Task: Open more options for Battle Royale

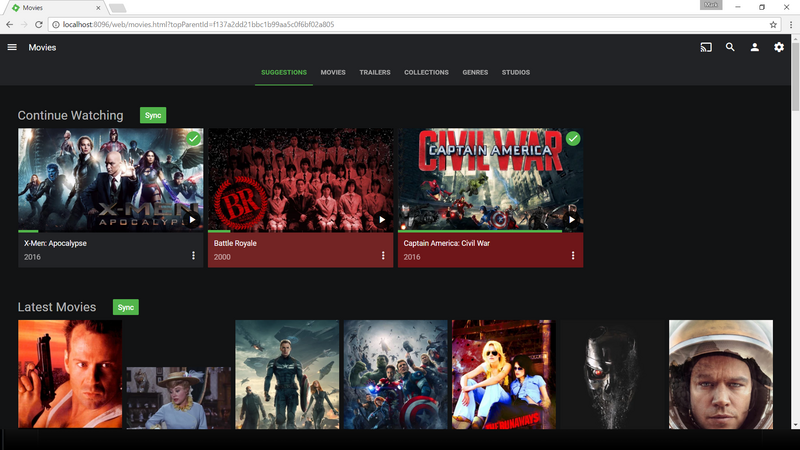Action: pos(383,255)
